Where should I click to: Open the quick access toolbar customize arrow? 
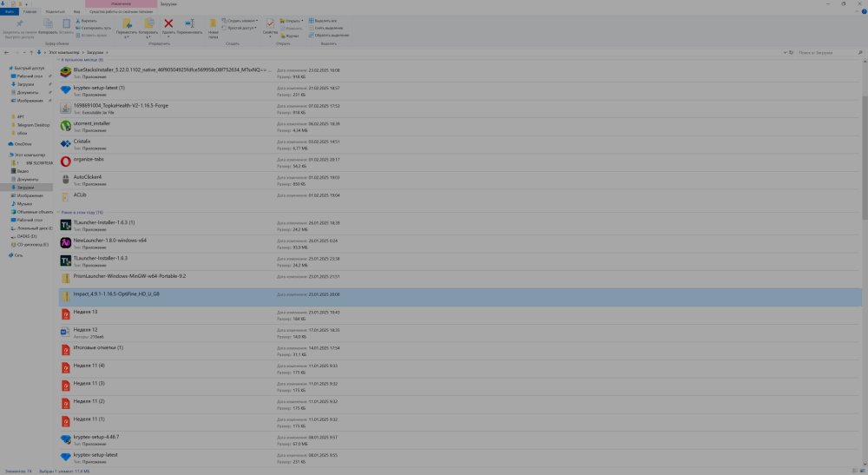[x=26, y=3]
